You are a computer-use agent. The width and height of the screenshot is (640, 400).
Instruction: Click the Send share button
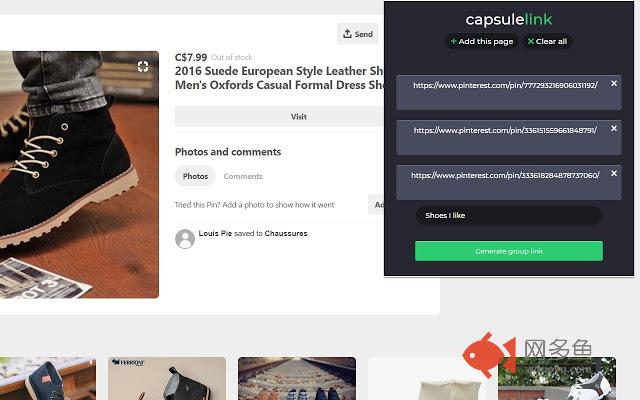[x=358, y=34]
